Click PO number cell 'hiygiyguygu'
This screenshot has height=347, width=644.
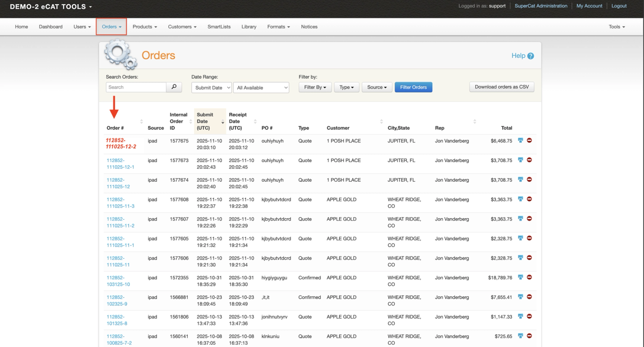coord(274,278)
